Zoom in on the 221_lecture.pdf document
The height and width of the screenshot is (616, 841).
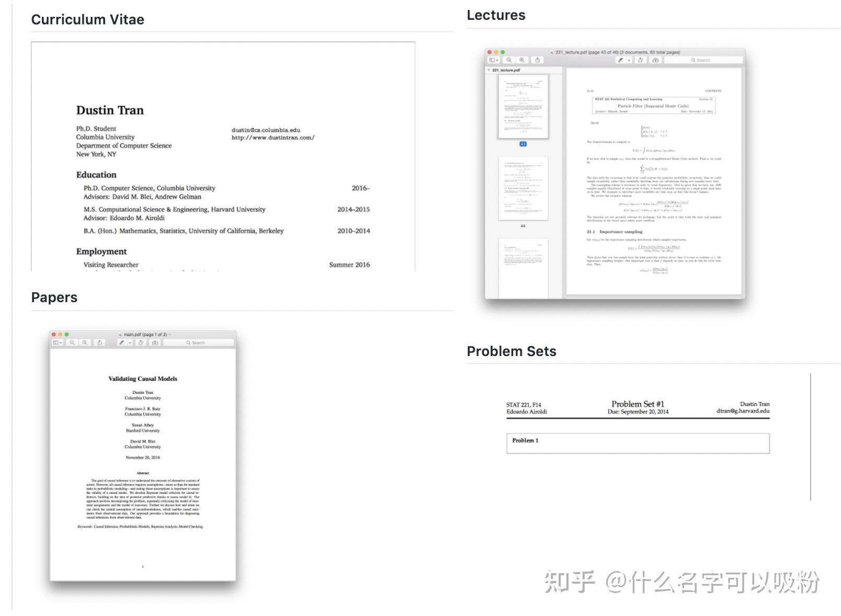pos(522,60)
